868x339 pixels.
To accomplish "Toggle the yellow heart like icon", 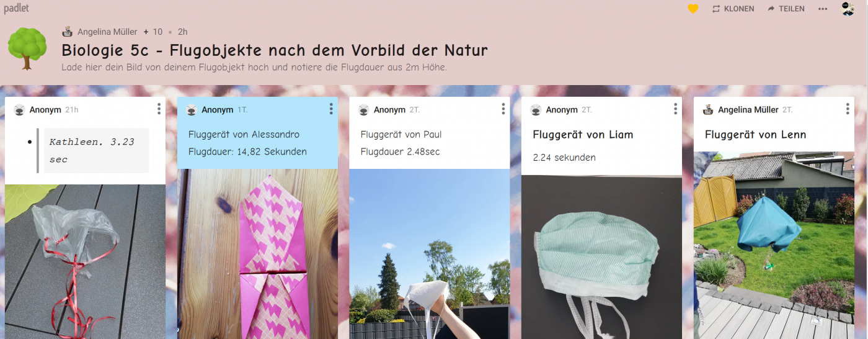I will point(693,9).
